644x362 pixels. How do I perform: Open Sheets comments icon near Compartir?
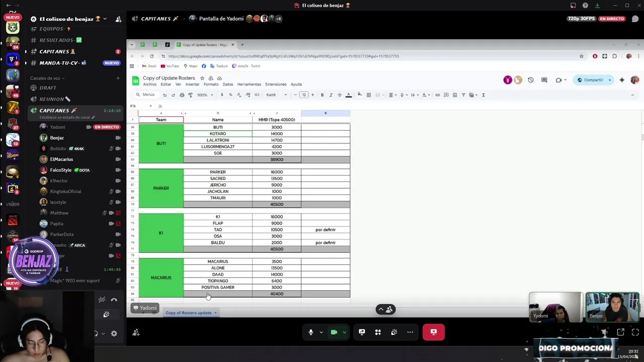pyautogui.click(x=544, y=80)
